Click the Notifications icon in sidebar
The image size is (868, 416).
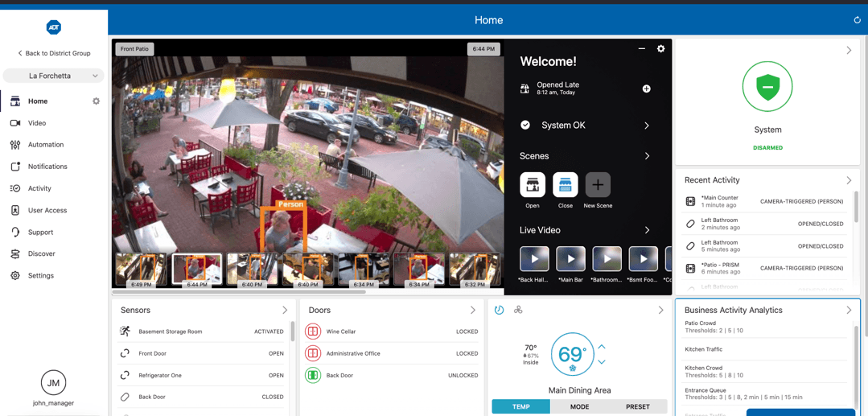(x=15, y=167)
